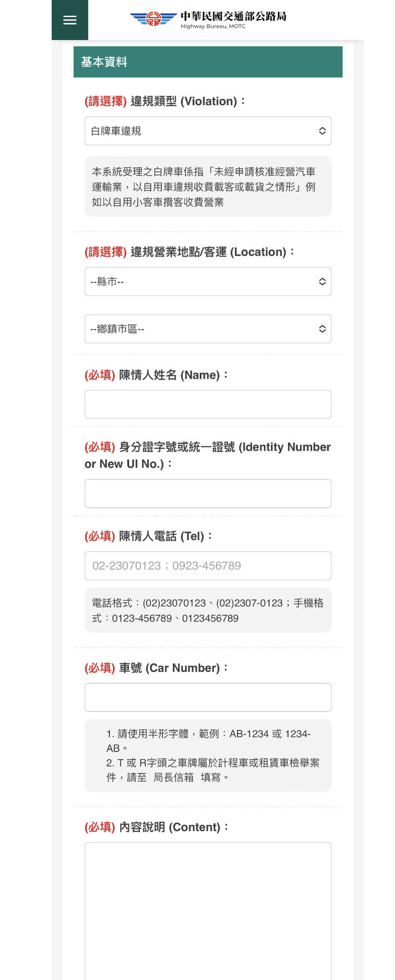
Task: Focus the 車號 (Car Number) input field
Action: [x=207, y=697]
